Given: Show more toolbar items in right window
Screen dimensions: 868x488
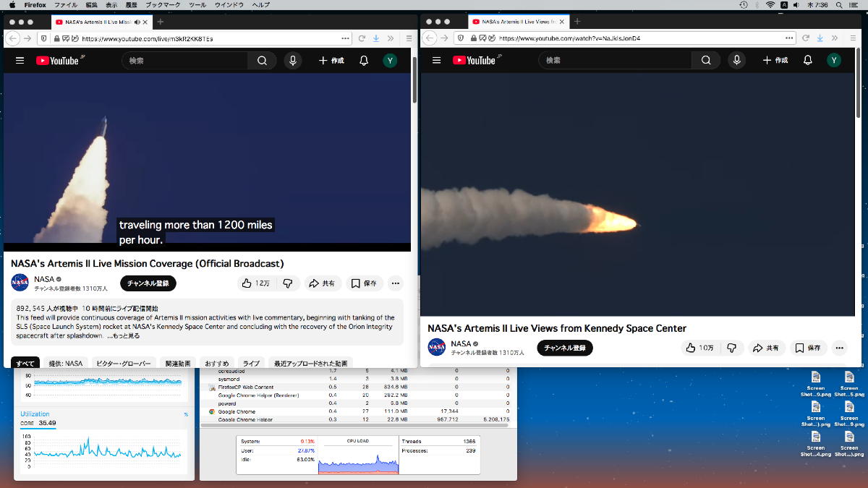Looking at the screenshot, I should point(835,38).
